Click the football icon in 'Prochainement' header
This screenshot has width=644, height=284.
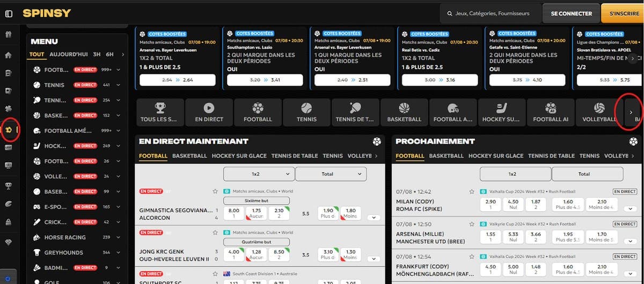(x=633, y=141)
